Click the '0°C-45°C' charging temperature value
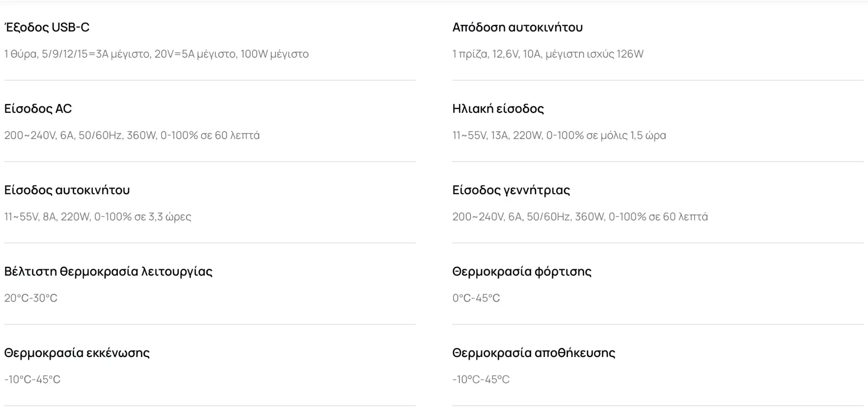This screenshot has height=410, width=868. pyautogui.click(x=476, y=298)
